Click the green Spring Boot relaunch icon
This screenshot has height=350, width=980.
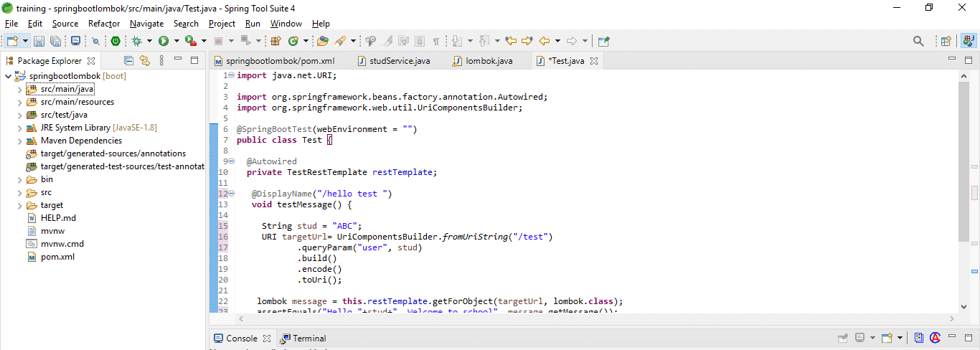click(x=115, y=42)
